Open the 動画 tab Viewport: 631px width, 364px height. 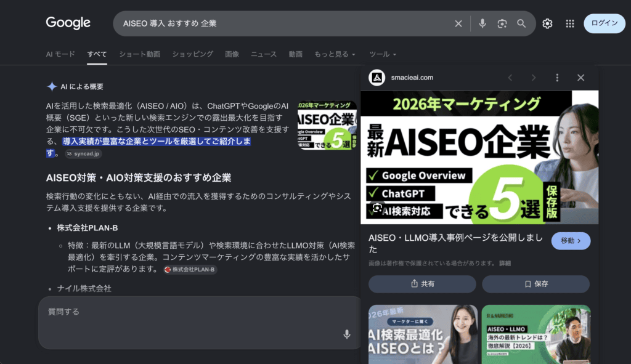pos(295,54)
